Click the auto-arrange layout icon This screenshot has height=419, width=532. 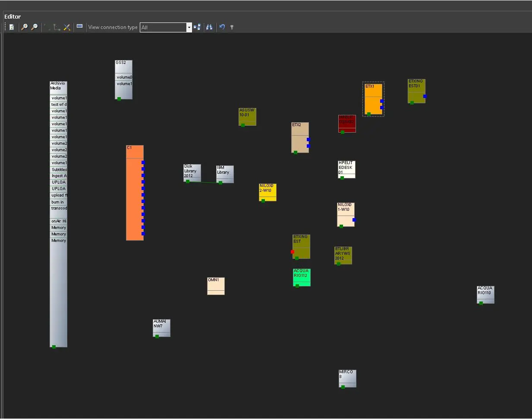(197, 27)
